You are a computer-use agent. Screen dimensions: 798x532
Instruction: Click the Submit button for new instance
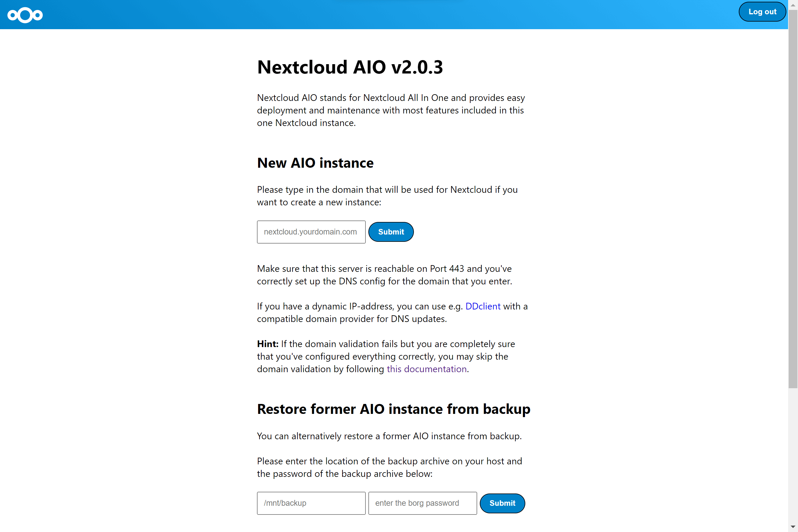(x=390, y=232)
